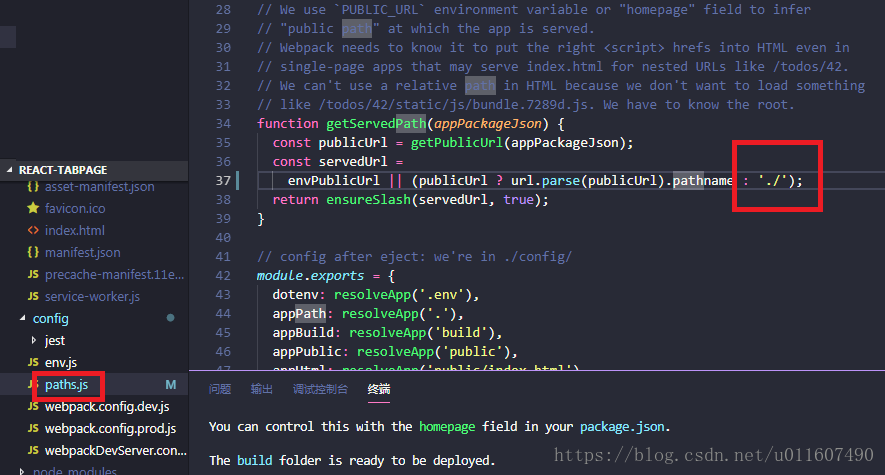Click JS icon beside env.js
Screen dimensions: 885x475
pyautogui.click(x=33, y=362)
